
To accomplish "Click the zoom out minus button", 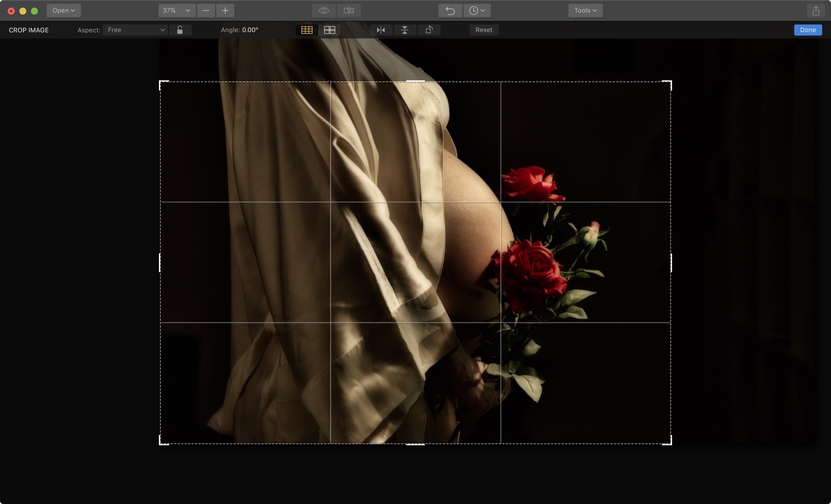I will pos(206,10).
